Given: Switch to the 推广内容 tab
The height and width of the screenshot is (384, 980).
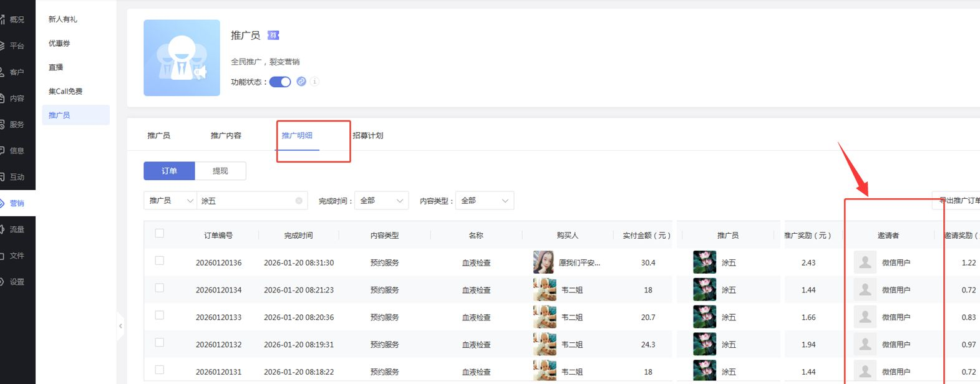Looking at the screenshot, I should click(226, 135).
